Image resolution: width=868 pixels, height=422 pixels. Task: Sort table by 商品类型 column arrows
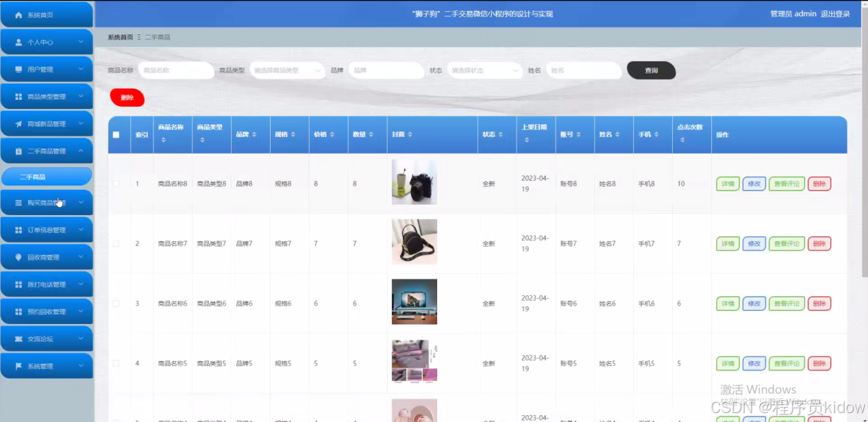[x=203, y=140]
